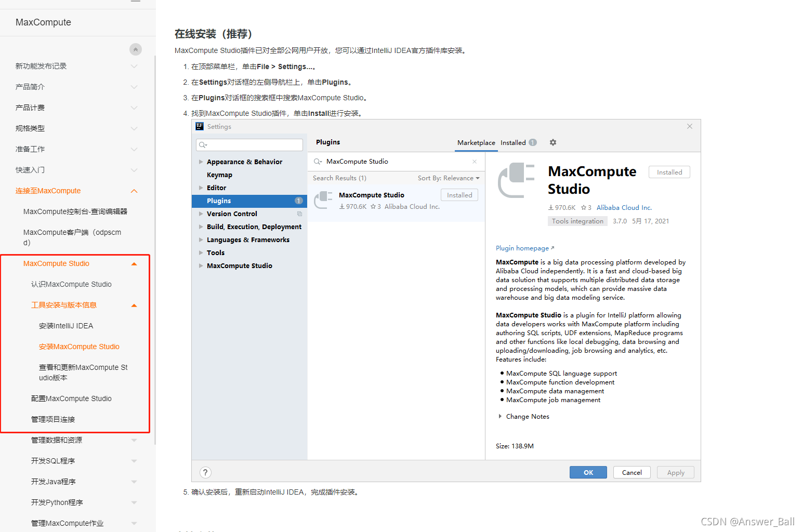Click the MaxCompute Studio plug logo in search results
802x532 pixels.
point(323,200)
